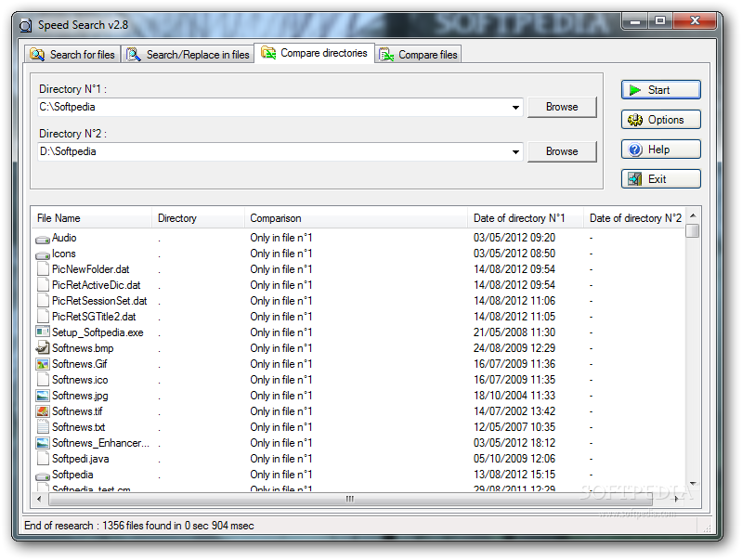Open the Directory N°1 dropdown arrow
This screenshot has width=742, height=560.
(515, 108)
